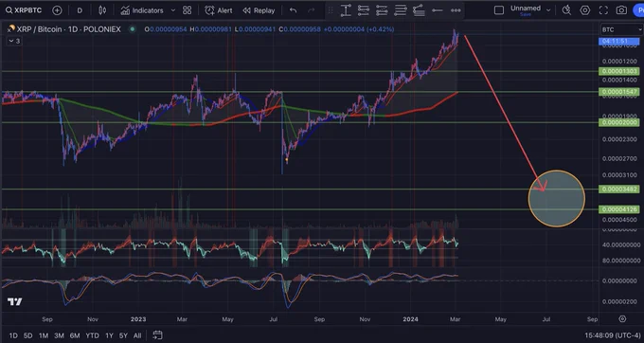
Task: Take a chart snapshot with camera icon
Action: (621, 10)
